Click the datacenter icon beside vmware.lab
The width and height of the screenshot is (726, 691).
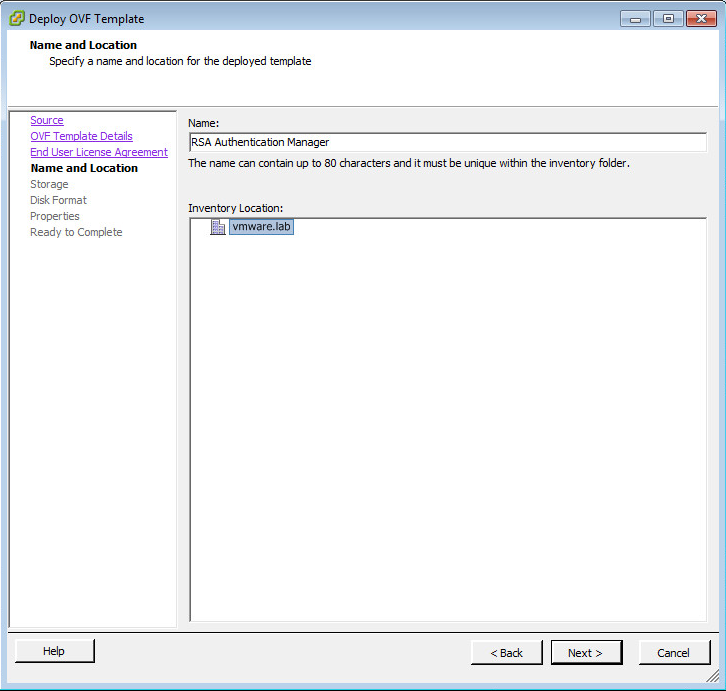pos(218,227)
